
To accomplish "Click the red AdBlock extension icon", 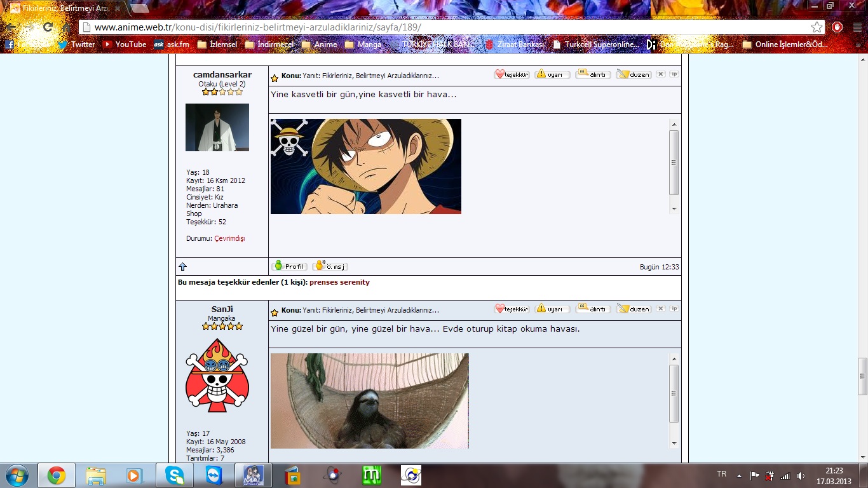I will point(837,27).
